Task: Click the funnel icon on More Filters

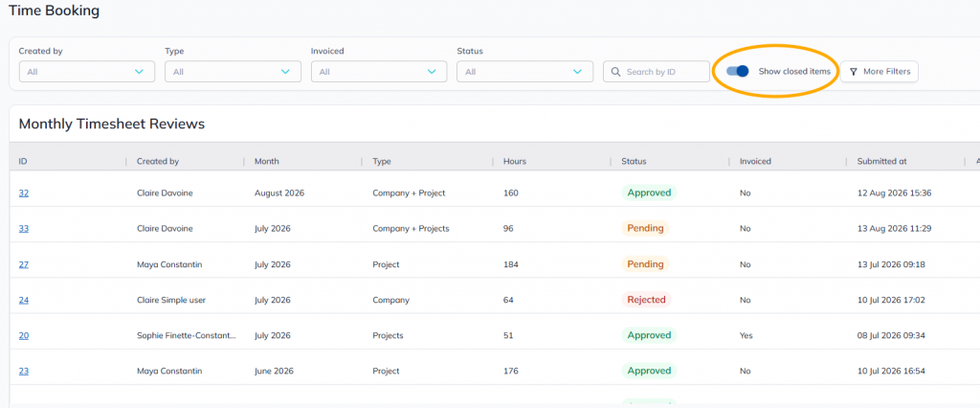Action: (x=853, y=72)
